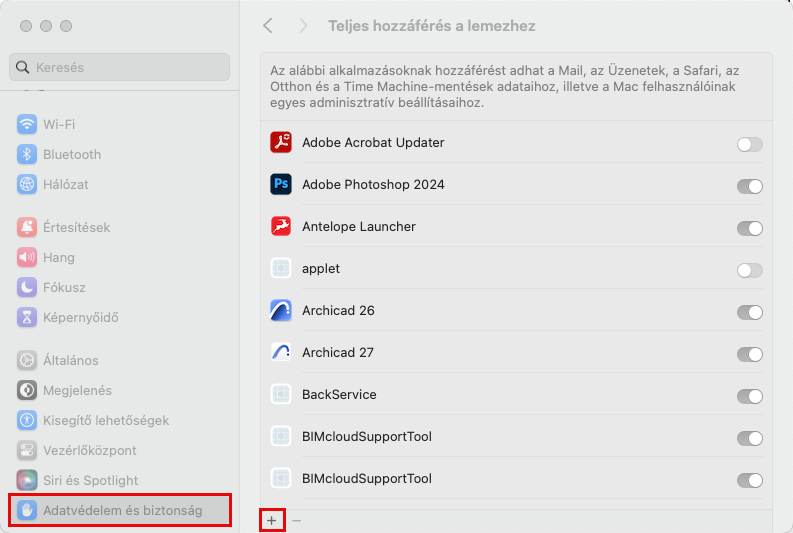Open Megjelenés appearance icon
Screen dimensions: 793x533
pyautogui.click(x=27, y=390)
